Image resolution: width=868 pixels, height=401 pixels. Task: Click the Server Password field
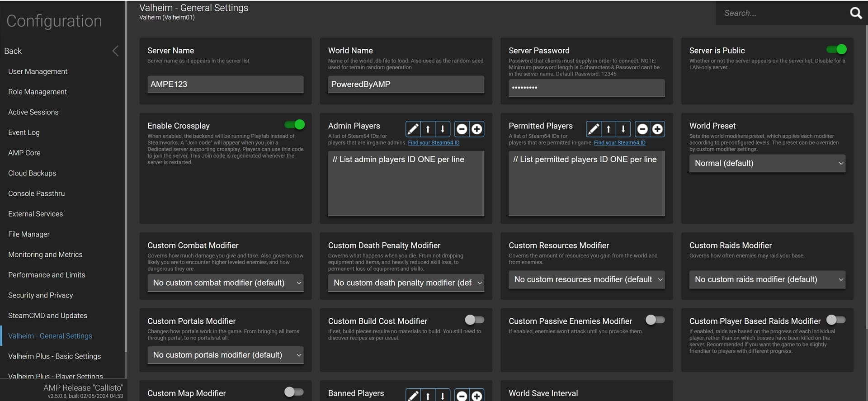pos(586,88)
